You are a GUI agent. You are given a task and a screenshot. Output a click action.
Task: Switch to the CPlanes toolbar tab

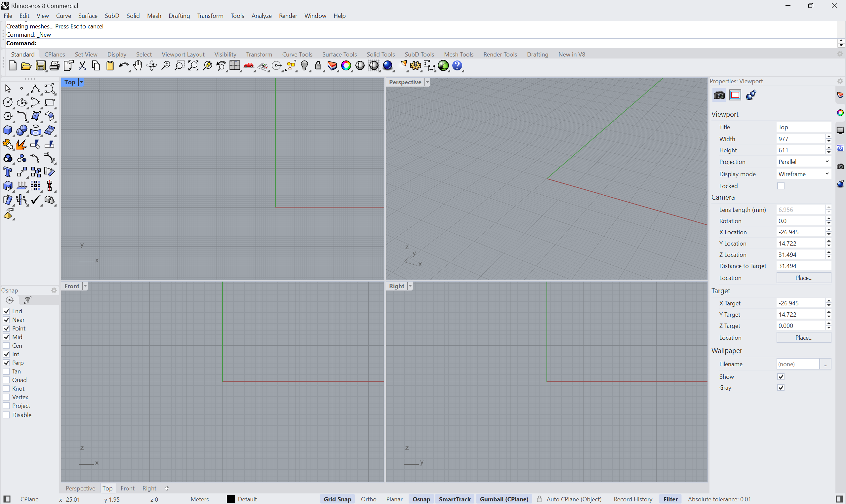tap(55, 54)
